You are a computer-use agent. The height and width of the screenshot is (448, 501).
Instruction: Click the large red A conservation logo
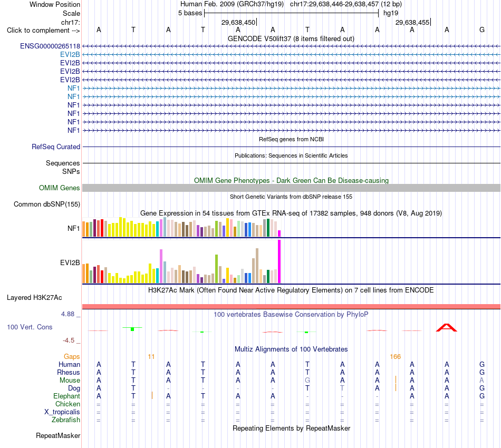[447, 328]
